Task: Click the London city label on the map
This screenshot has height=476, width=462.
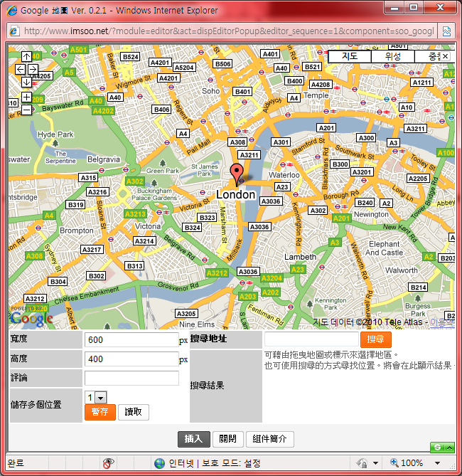Action: (x=235, y=195)
